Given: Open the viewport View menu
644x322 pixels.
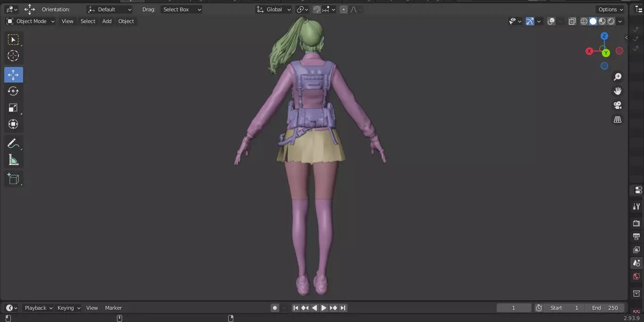Looking at the screenshot, I should click(67, 21).
